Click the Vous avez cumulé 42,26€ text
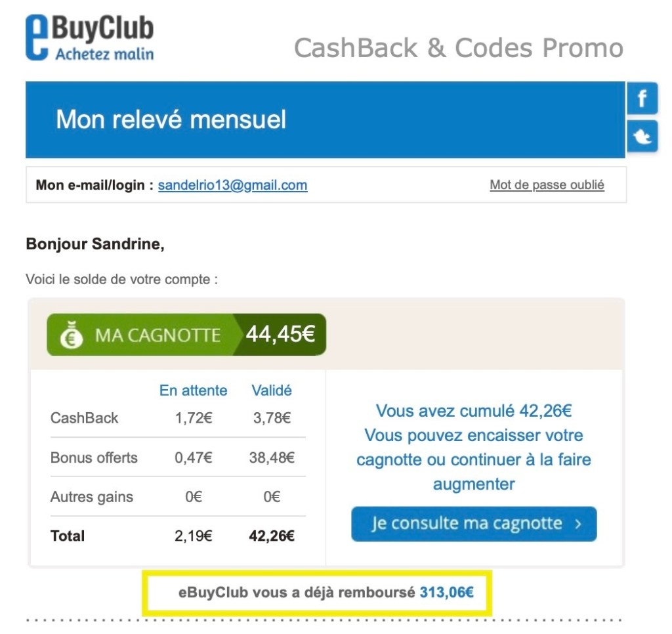Screen dimensions: 672x634 (474, 411)
